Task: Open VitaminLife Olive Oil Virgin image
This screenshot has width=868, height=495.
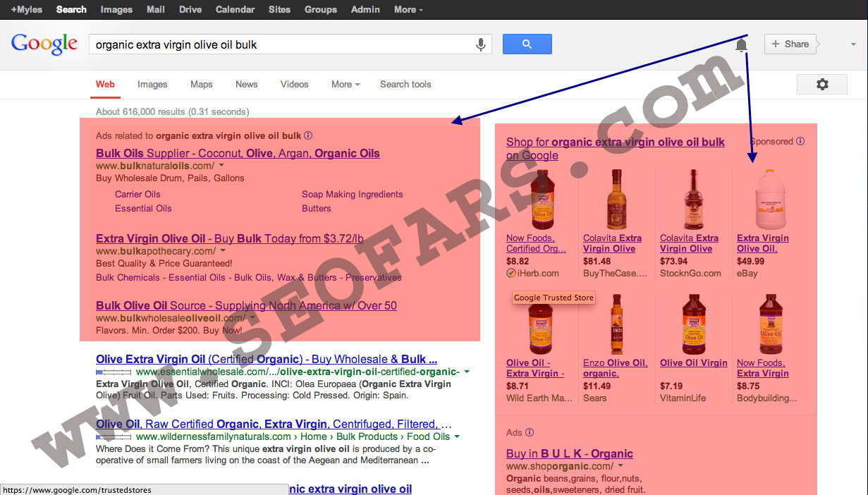Action: [x=694, y=325]
